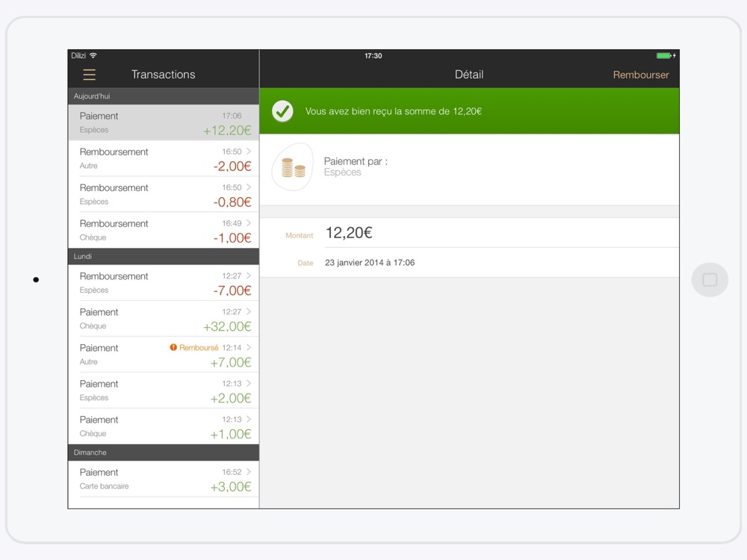The image size is (747, 560).
Task: Select the -2,00€ amount
Action: [x=232, y=167]
